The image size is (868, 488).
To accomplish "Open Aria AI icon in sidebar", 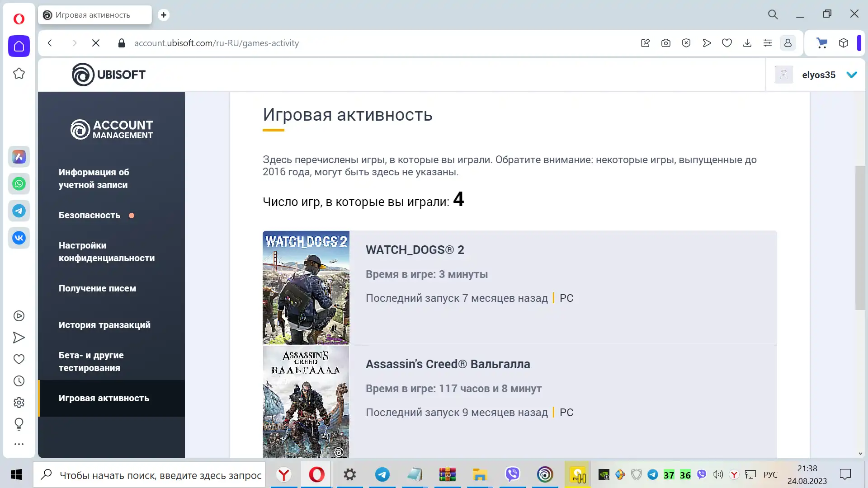I will [x=19, y=157].
